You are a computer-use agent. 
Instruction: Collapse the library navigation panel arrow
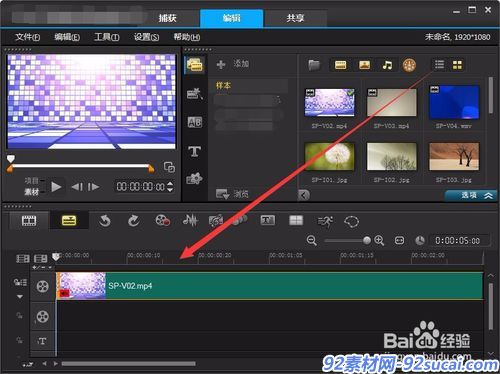pyautogui.click(x=304, y=195)
